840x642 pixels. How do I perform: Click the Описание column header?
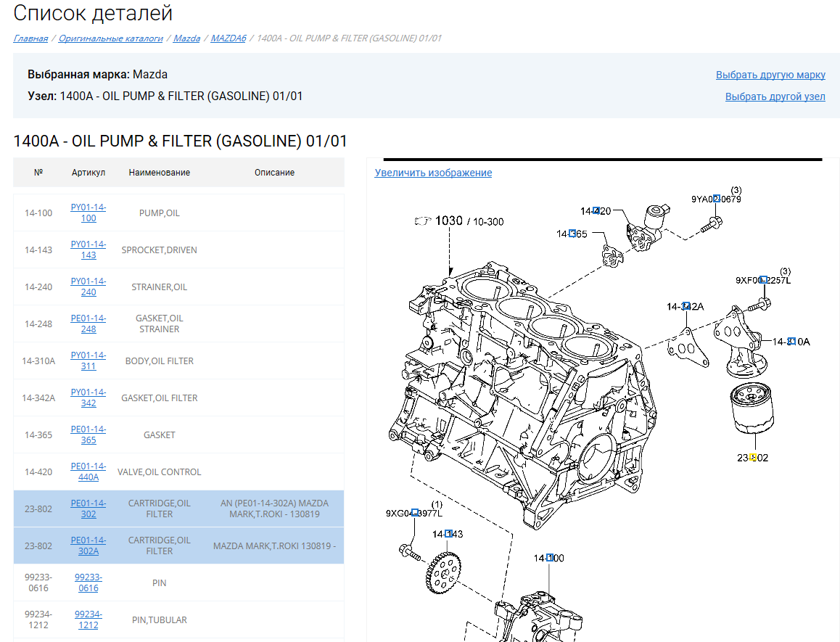point(274,173)
